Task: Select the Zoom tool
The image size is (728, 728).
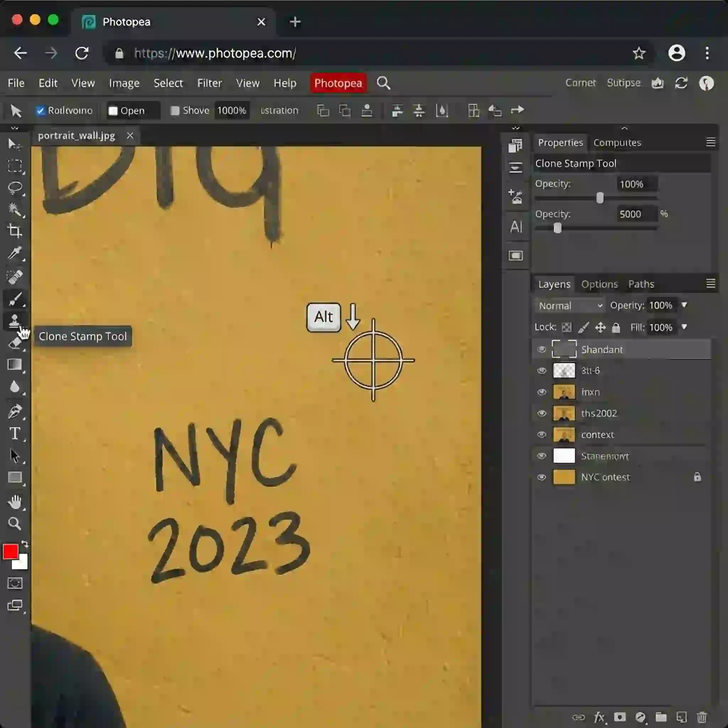Action: (x=14, y=523)
